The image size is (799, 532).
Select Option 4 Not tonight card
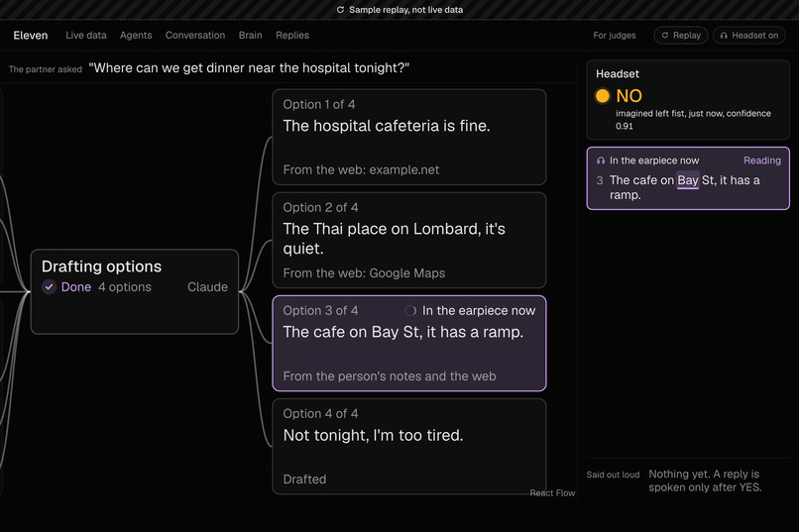click(409, 447)
